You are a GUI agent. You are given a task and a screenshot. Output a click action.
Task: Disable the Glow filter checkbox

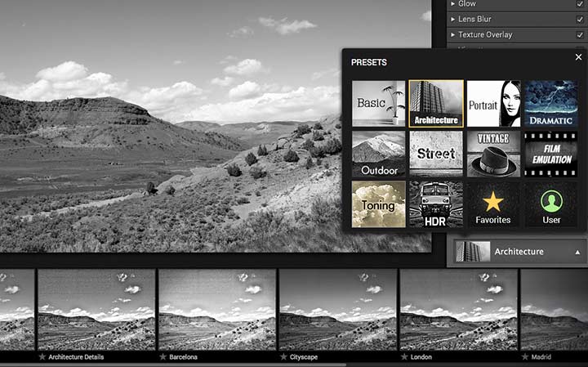click(x=580, y=4)
